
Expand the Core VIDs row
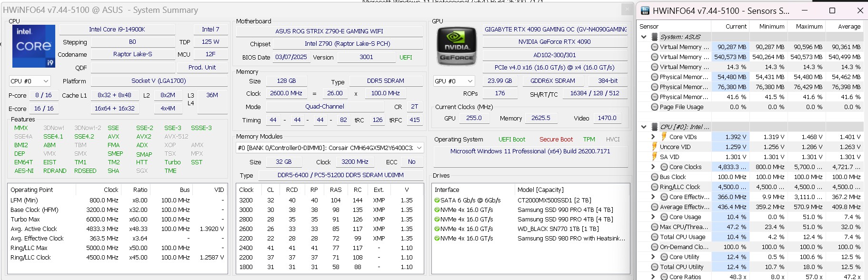click(x=653, y=137)
